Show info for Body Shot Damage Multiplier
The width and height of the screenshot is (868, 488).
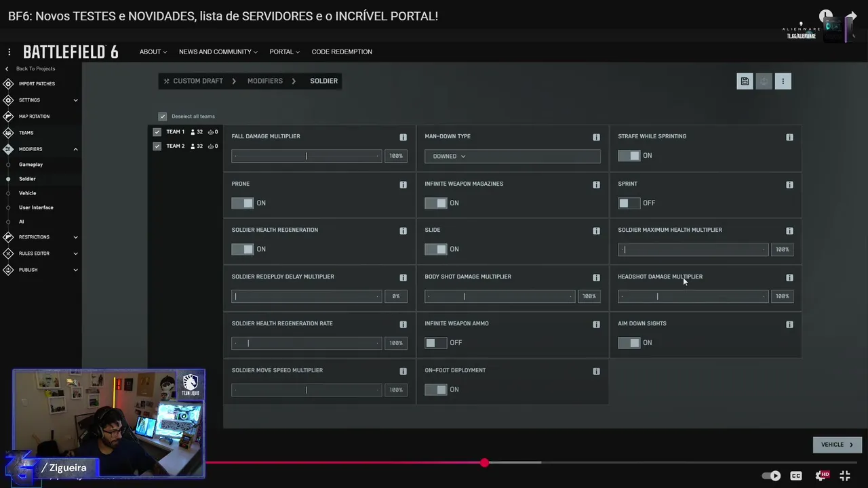point(596,277)
